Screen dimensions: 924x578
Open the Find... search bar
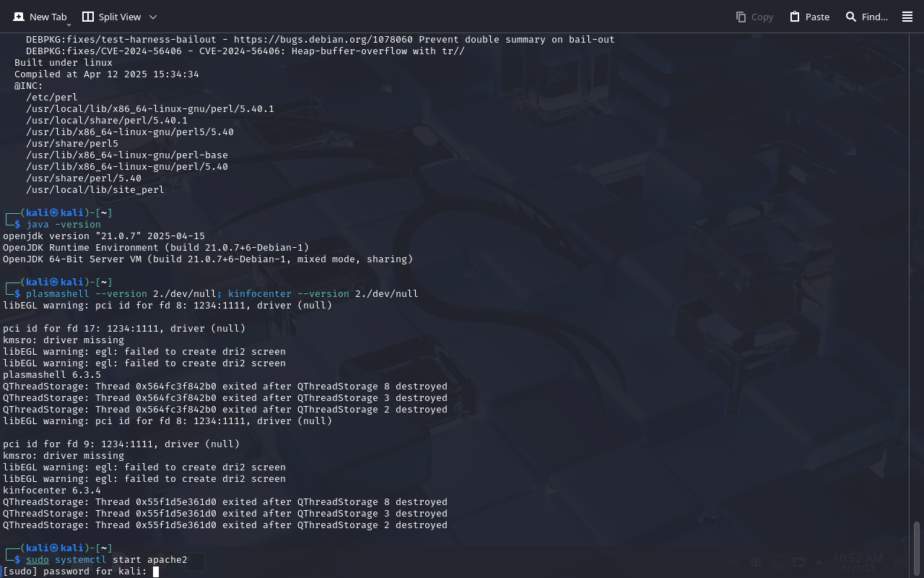(x=867, y=17)
